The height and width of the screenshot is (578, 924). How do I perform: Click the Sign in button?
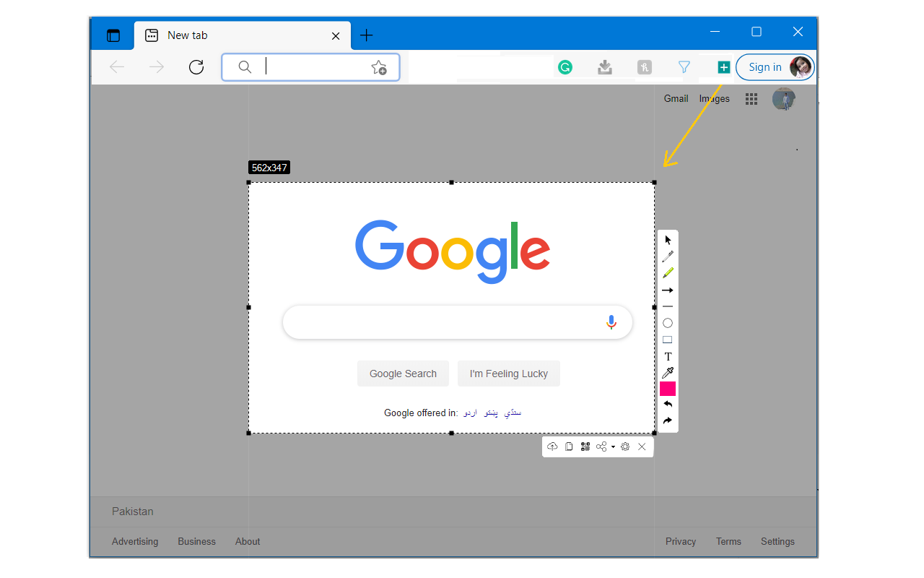pos(775,67)
